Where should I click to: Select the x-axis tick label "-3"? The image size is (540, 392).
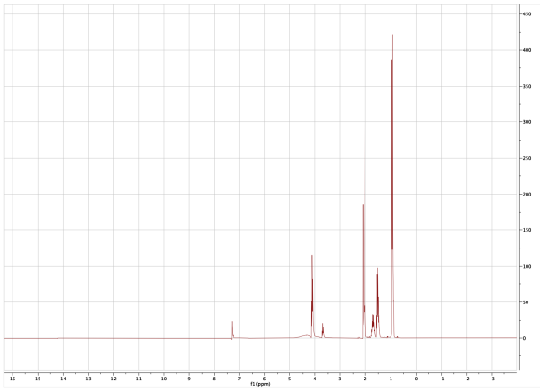point(491,379)
